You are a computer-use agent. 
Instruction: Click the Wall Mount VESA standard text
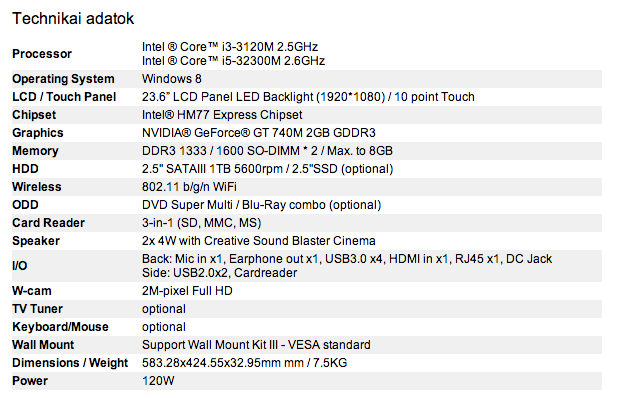pyautogui.click(x=256, y=345)
